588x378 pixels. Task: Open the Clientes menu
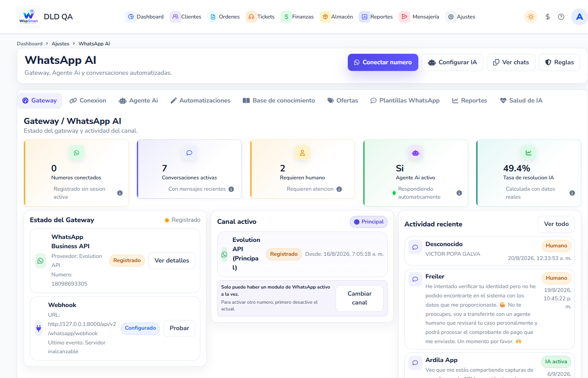pyautogui.click(x=186, y=17)
